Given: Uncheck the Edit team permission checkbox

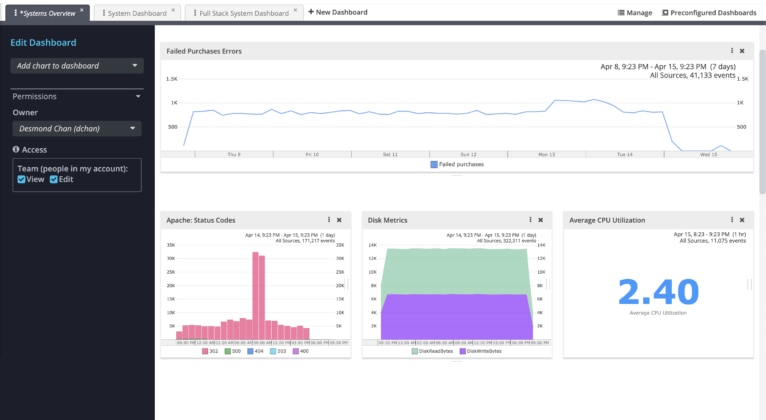Looking at the screenshot, I should [x=54, y=180].
